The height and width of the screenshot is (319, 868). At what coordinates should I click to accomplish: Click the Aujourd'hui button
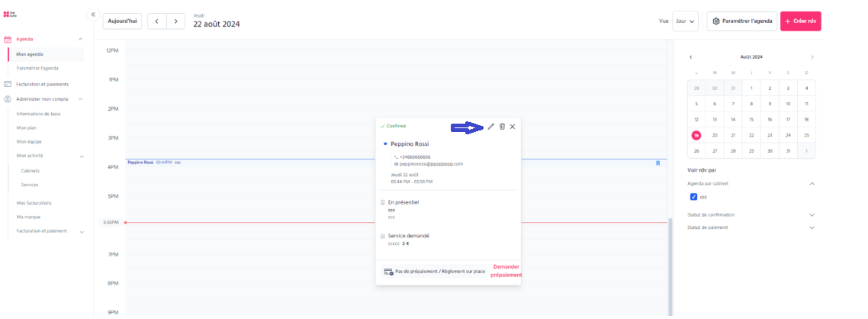122,21
